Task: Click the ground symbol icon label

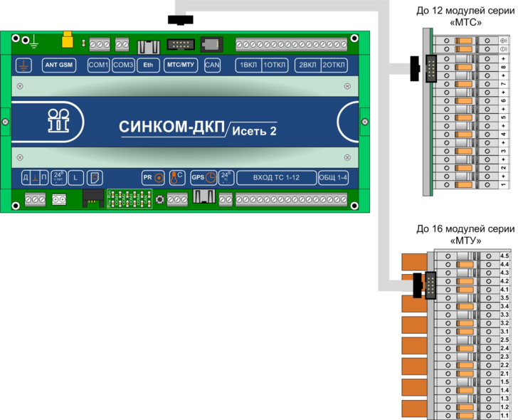Action: point(23,65)
